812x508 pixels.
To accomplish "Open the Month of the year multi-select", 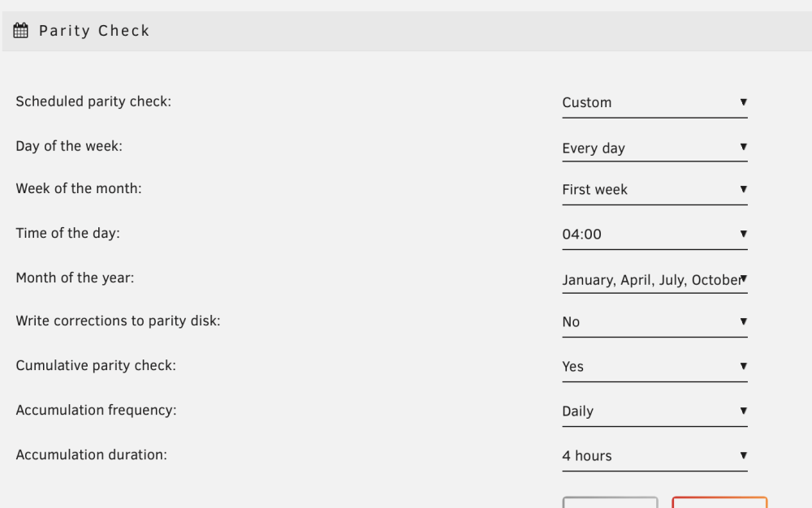I will point(654,280).
